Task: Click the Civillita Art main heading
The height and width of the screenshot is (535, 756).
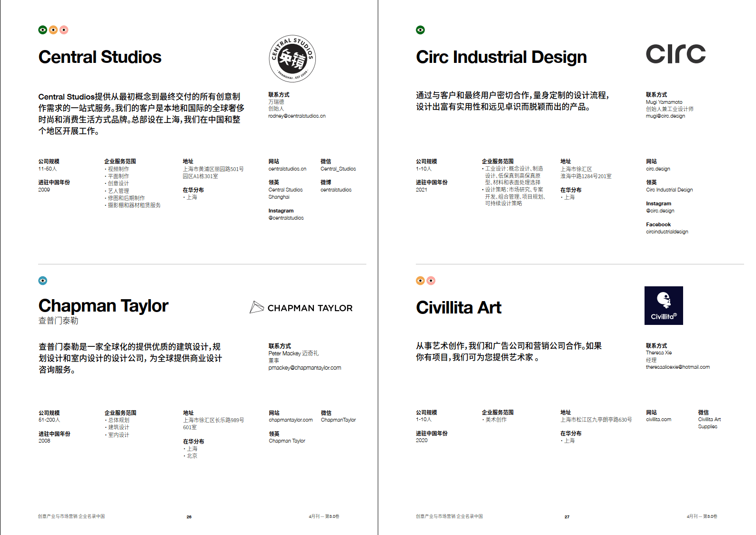Action: pyautogui.click(x=458, y=308)
